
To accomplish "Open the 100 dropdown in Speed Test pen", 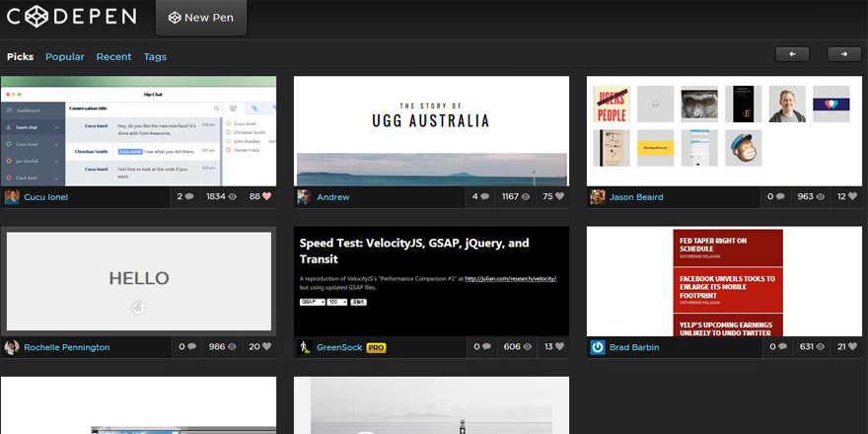I will pyautogui.click(x=336, y=302).
